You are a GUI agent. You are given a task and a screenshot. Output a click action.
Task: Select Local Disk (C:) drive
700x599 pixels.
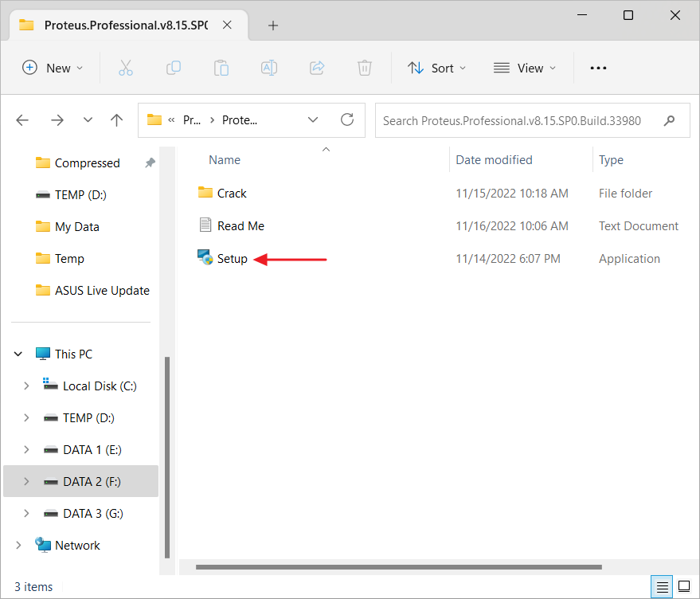click(x=100, y=386)
